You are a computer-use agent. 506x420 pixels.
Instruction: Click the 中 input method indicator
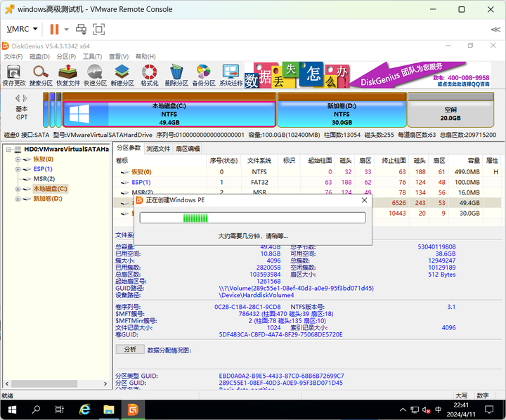click(438, 409)
